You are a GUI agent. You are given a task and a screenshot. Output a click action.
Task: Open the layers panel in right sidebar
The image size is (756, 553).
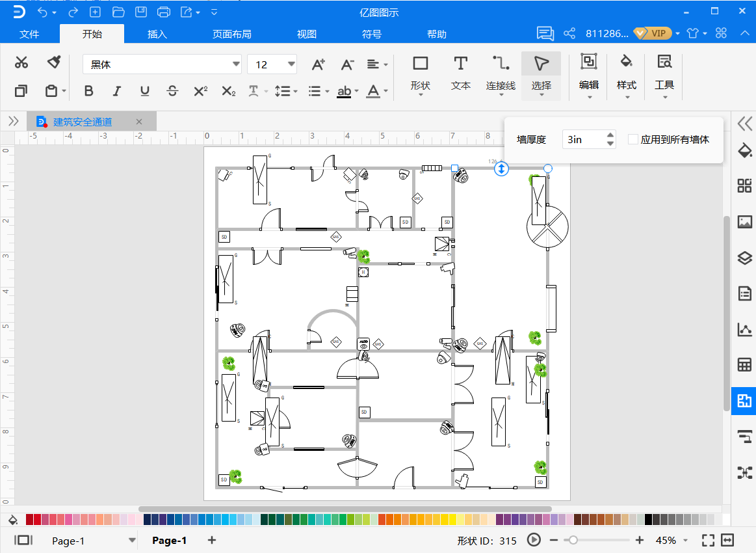pyautogui.click(x=744, y=258)
